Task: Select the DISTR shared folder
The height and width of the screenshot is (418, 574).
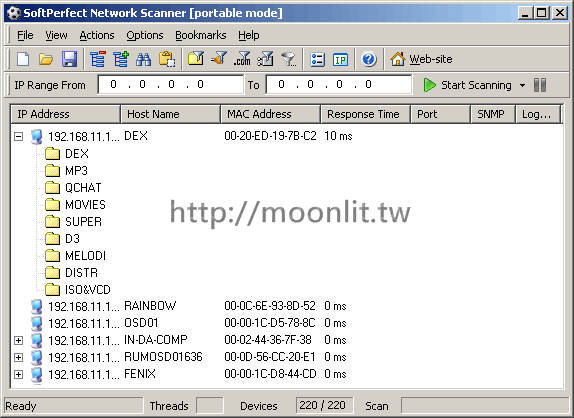Action: pyautogui.click(x=81, y=273)
